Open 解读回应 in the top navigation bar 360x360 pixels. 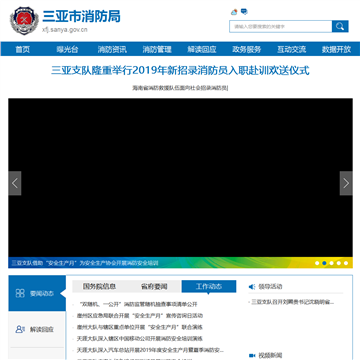click(x=202, y=49)
